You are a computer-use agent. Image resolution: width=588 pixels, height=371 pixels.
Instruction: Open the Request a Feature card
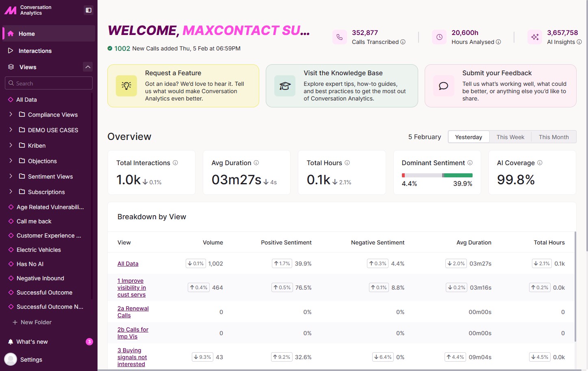click(183, 86)
